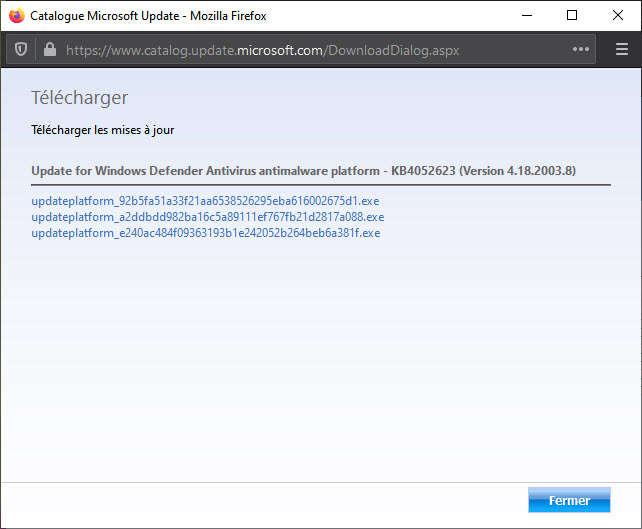Viewport: 642px width, 529px height.
Task: Close the Catalogue Microsoft Update window
Action: 618,16
